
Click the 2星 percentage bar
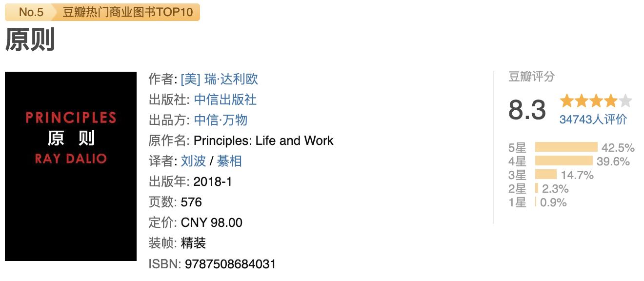[x=537, y=187]
